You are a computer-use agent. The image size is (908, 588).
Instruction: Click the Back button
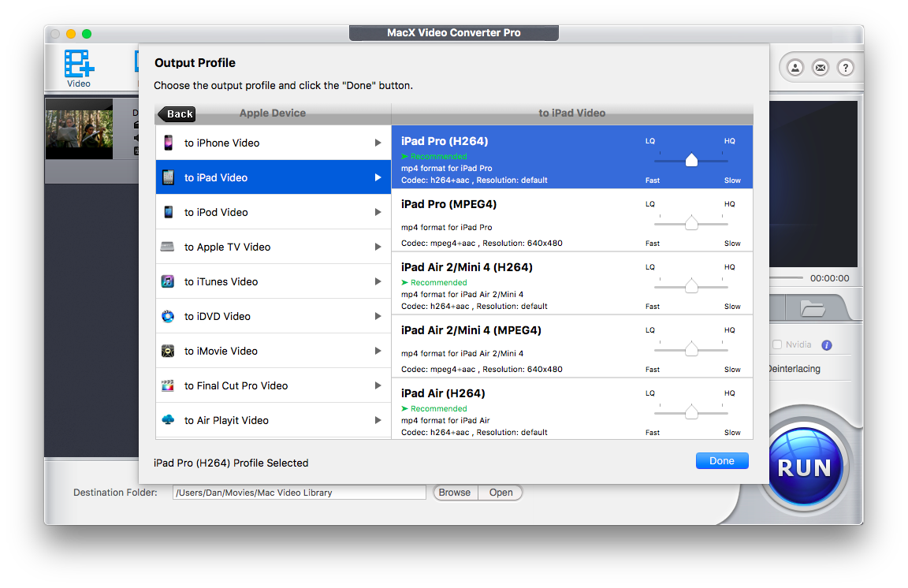point(177,114)
